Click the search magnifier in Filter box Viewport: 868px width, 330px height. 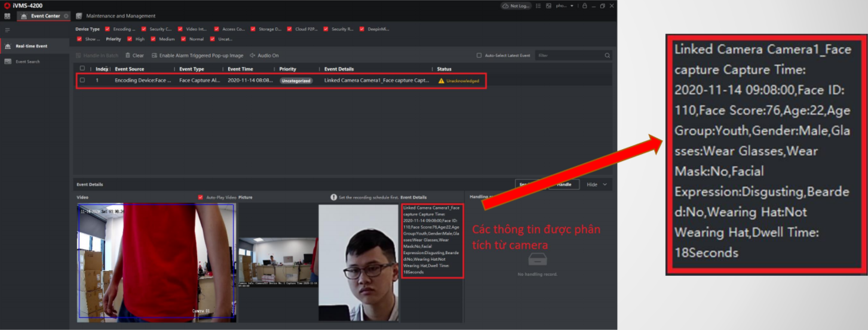pos(607,55)
